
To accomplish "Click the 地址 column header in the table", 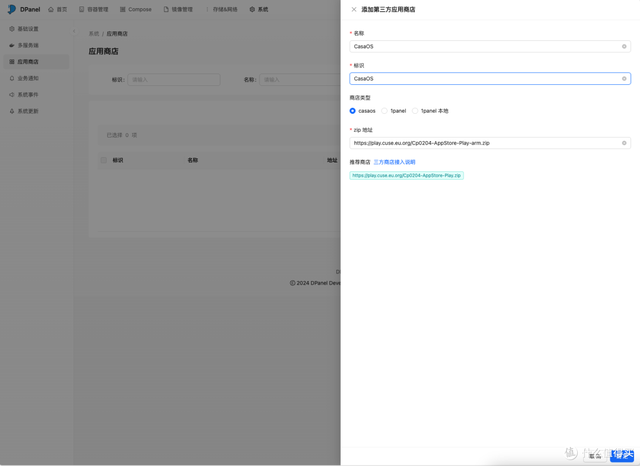I will (332, 160).
